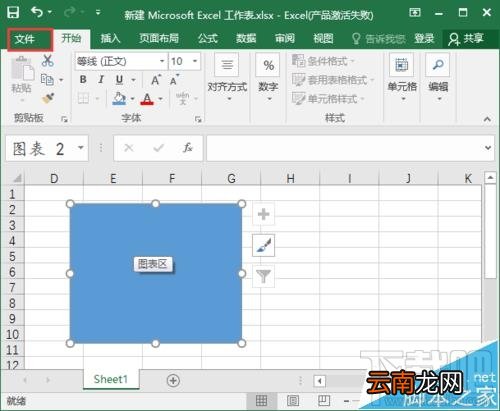Expand Font Color palette arrow
500x411 pixels.
[x=161, y=99]
